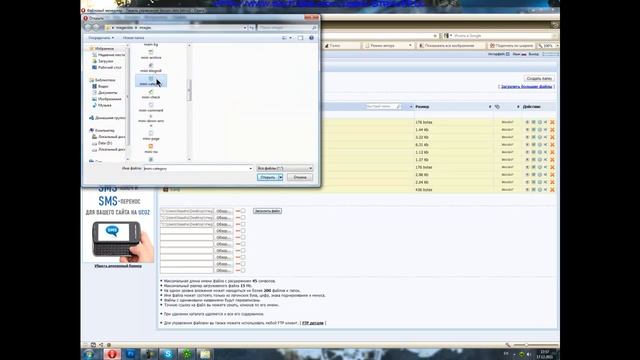Viewport: 640px width, 360px height.
Task: Click the remove advertising banner link
Action: [118, 266]
